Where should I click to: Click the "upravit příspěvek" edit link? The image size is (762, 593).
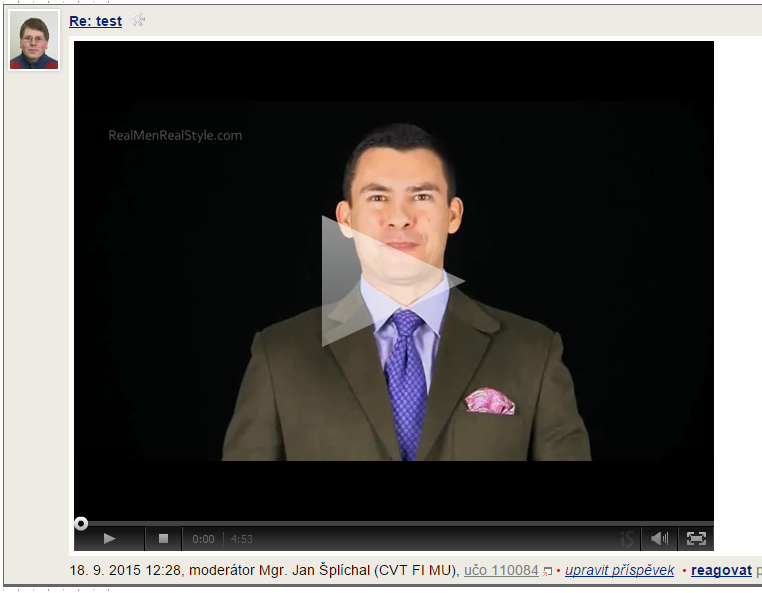(620, 570)
